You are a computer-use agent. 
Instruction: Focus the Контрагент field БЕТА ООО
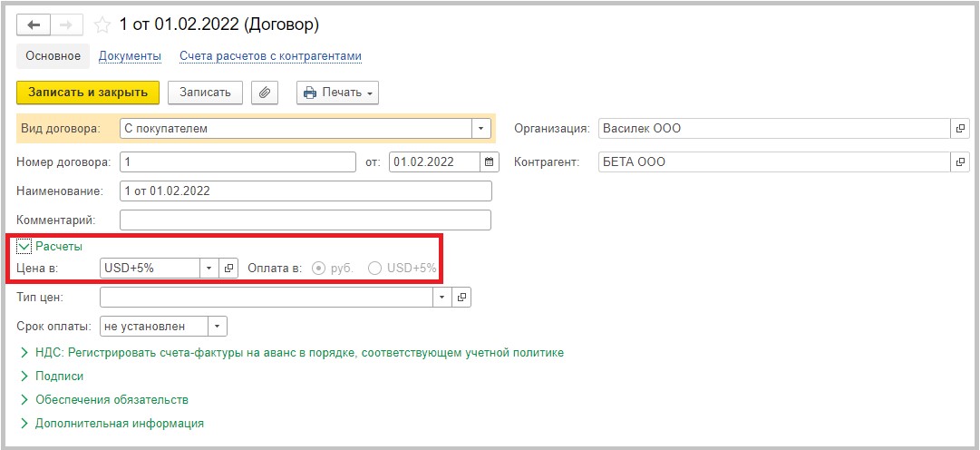[774, 162]
